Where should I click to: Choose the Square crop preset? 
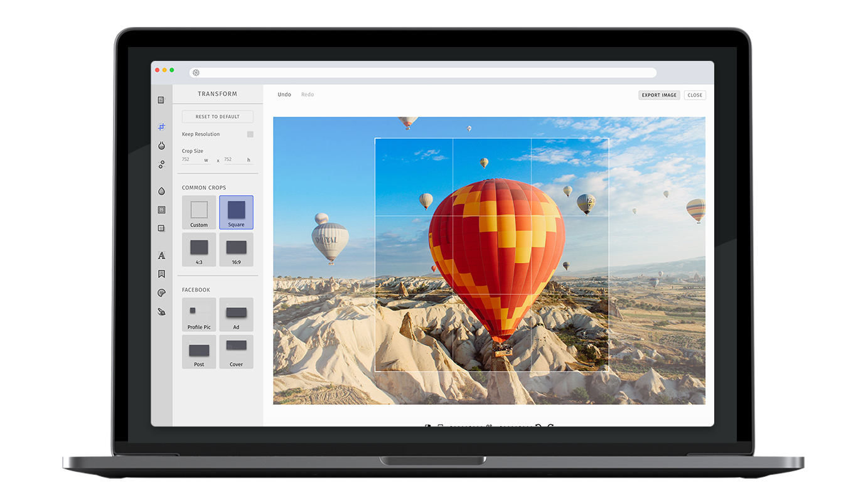coord(236,212)
